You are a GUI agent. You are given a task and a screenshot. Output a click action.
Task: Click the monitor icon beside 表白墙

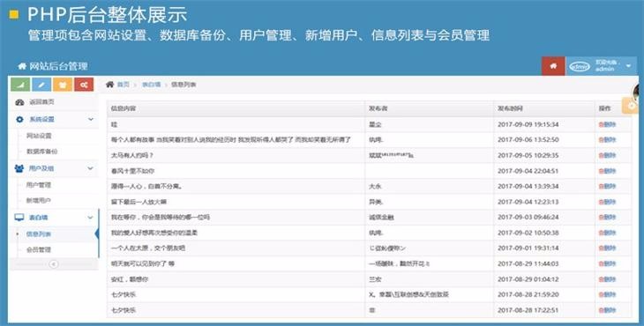(19, 218)
